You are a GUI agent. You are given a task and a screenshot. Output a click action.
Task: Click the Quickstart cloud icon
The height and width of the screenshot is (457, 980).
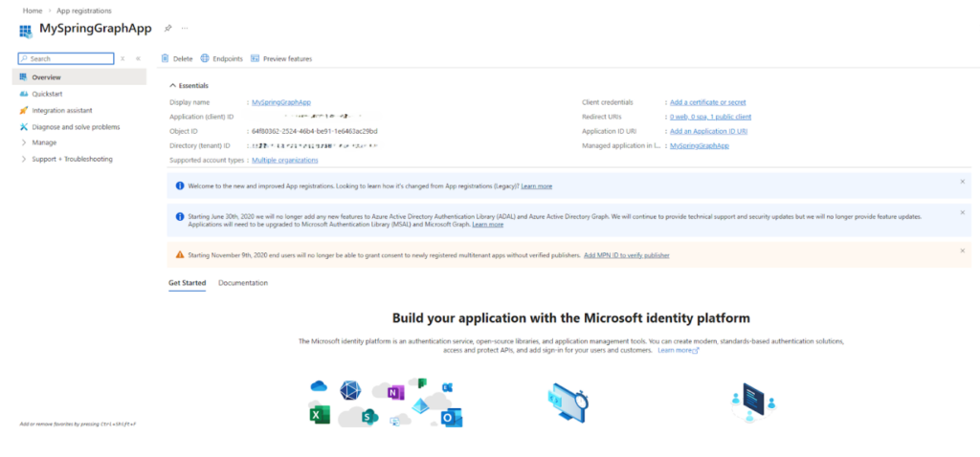point(24,94)
